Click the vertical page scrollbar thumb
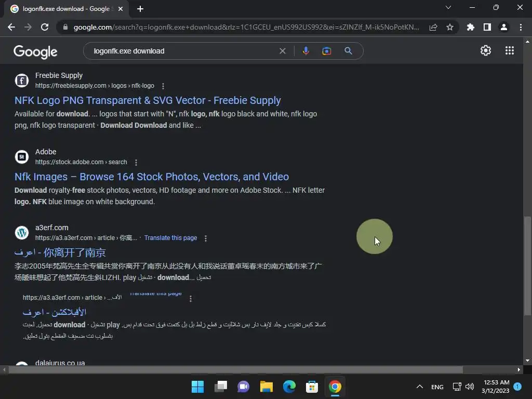Screen dimensions: 532x399 pyautogui.click(x=527, y=267)
